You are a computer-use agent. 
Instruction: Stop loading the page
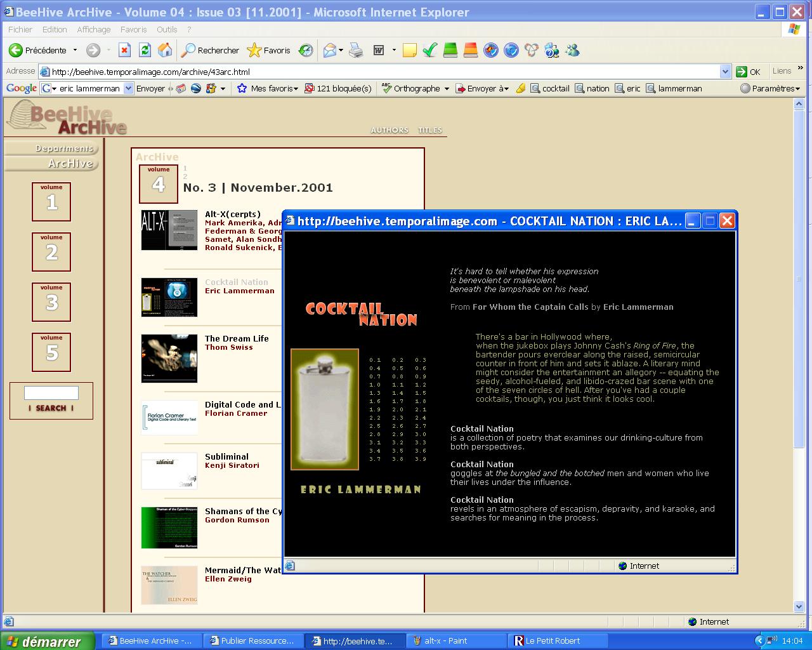pyautogui.click(x=125, y=50)
